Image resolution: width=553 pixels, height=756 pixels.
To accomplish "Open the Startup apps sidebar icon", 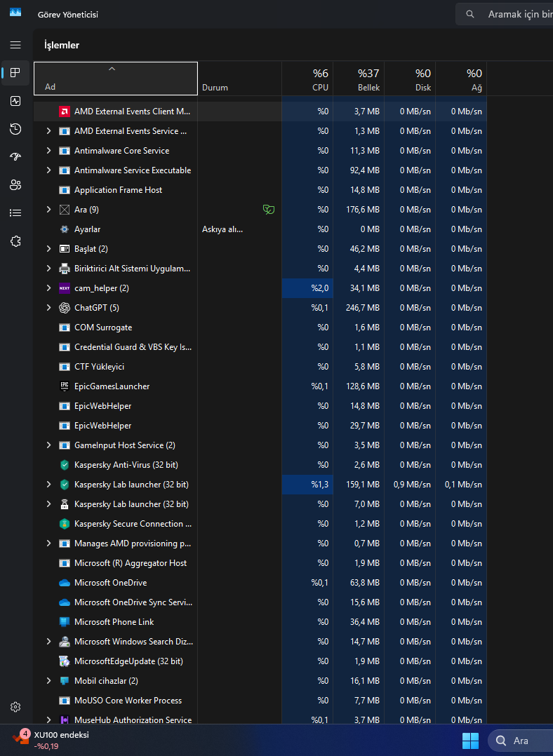I will 15,156.
